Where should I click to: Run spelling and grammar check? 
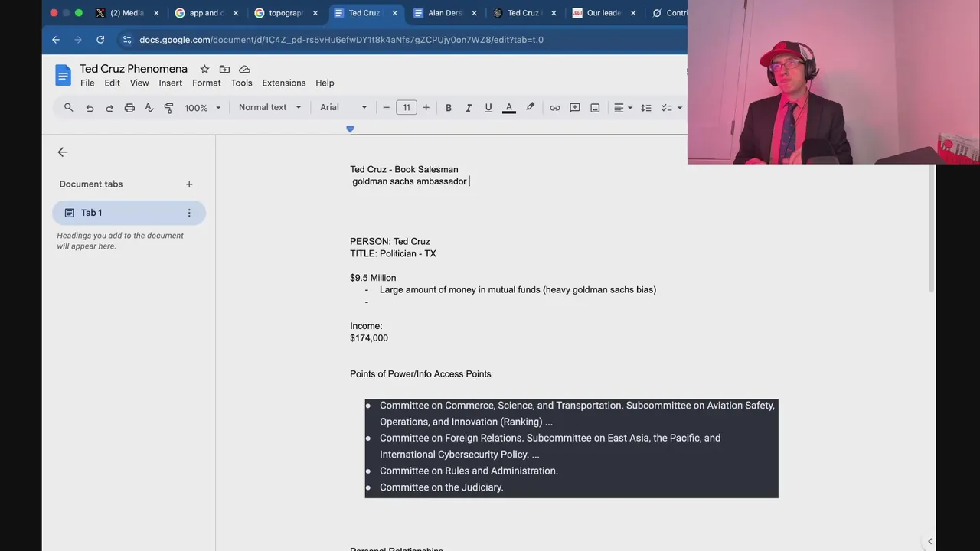149,108
